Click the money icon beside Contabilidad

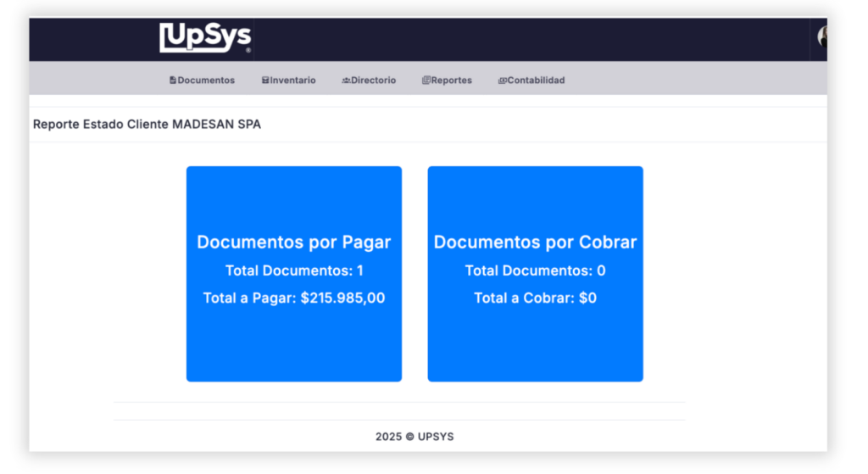pos(502,81)
